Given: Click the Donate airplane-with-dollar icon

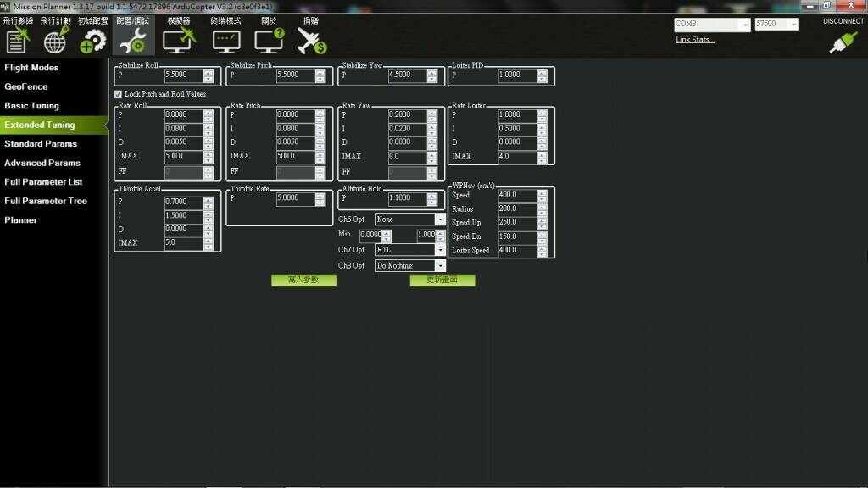Looking at the screenshot, I should [x=311, y=40].
